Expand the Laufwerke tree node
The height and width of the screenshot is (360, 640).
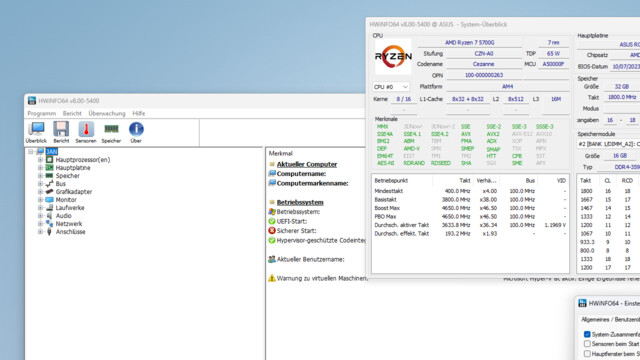click(x=40, y=208)
